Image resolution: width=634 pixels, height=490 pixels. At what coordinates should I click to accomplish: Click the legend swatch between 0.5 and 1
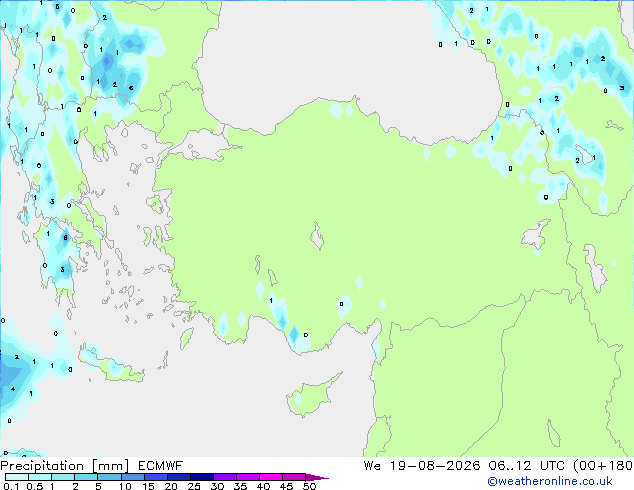[40, 477]
